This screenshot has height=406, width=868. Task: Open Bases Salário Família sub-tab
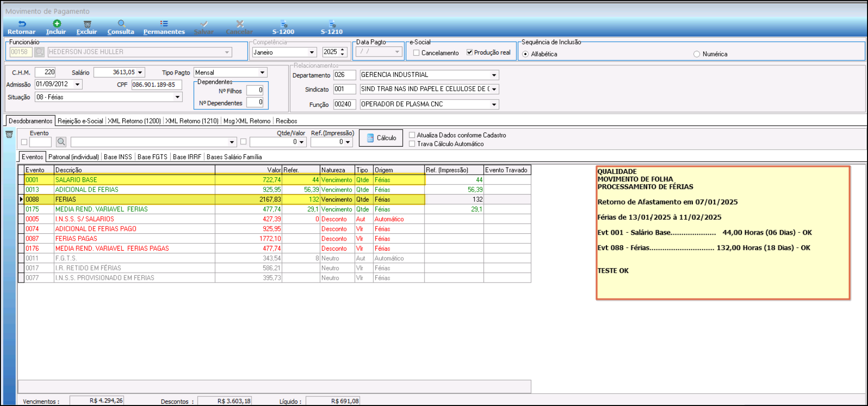234,157
